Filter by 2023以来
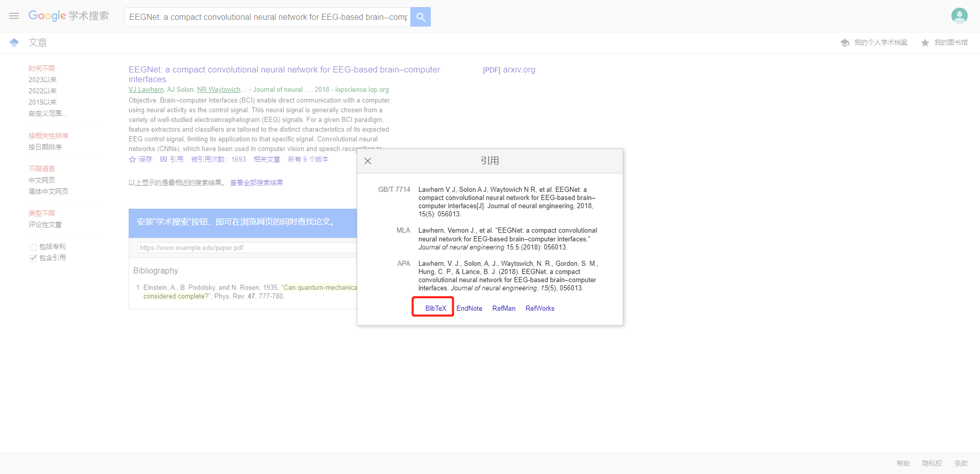 point(43,80)
